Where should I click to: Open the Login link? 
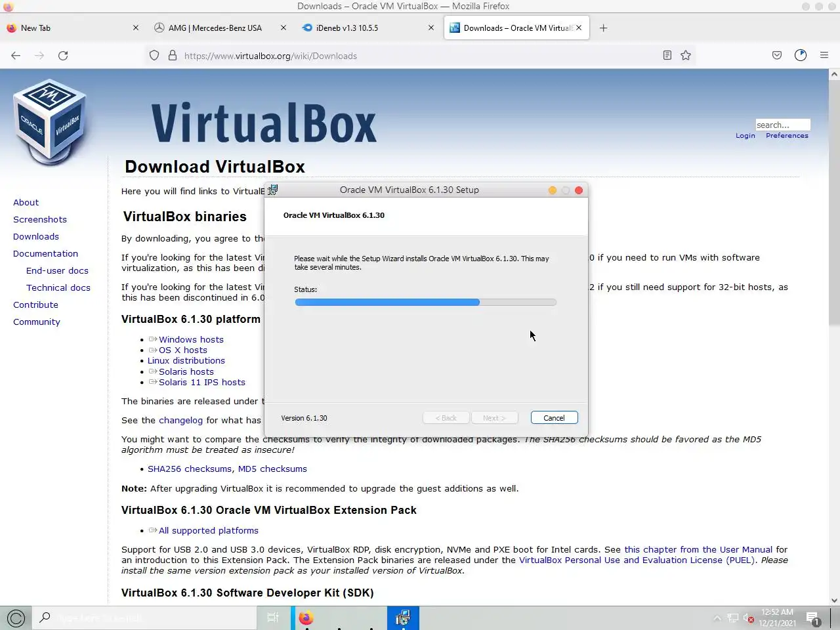pos(745,136)
